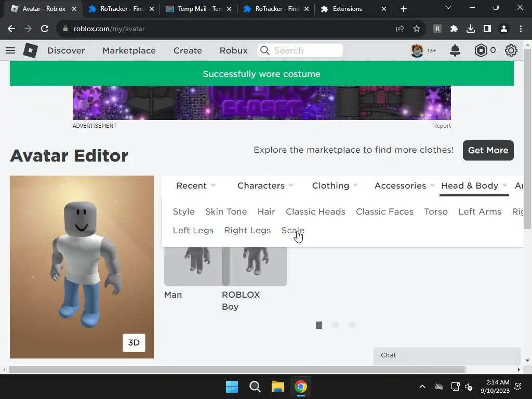Expand the Recent dropdown

coord(195,185)
